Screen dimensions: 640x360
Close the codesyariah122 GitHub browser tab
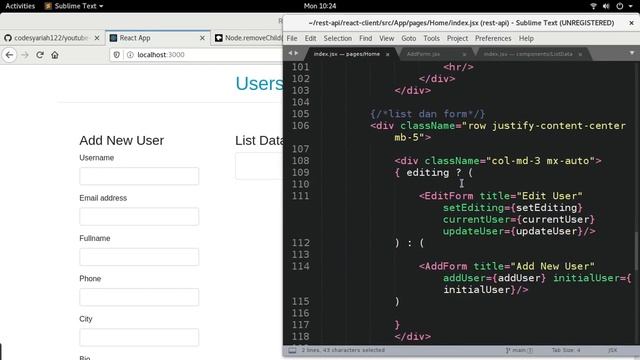[x=97, y=38]
